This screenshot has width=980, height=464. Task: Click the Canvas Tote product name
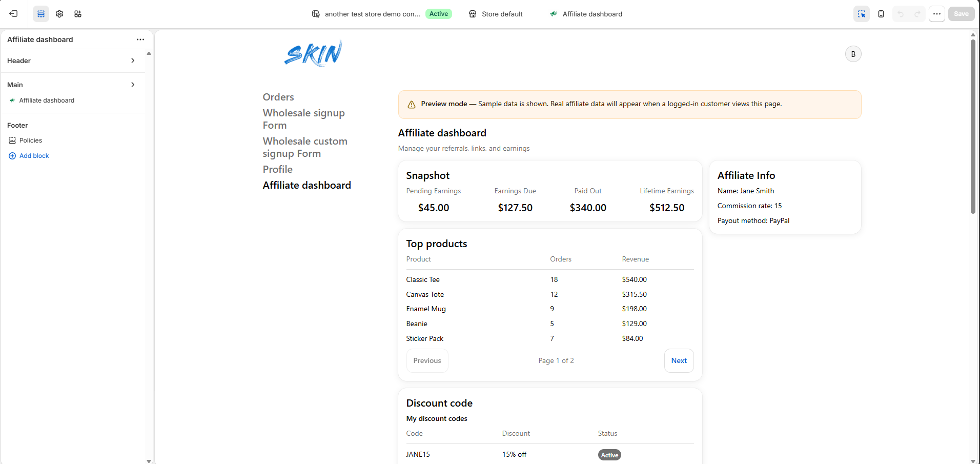click(x=425, y=294)
